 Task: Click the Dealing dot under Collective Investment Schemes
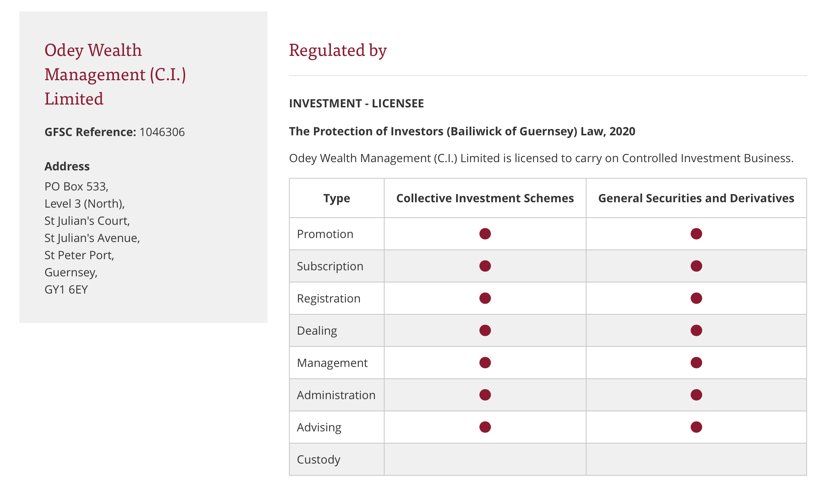click(485, 330)
